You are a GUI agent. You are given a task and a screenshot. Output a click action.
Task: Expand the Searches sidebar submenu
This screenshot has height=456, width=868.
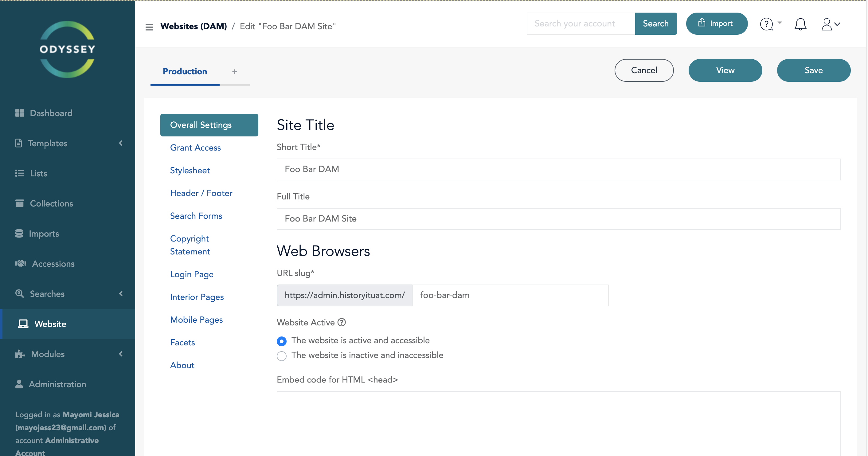tap(121, 293)
